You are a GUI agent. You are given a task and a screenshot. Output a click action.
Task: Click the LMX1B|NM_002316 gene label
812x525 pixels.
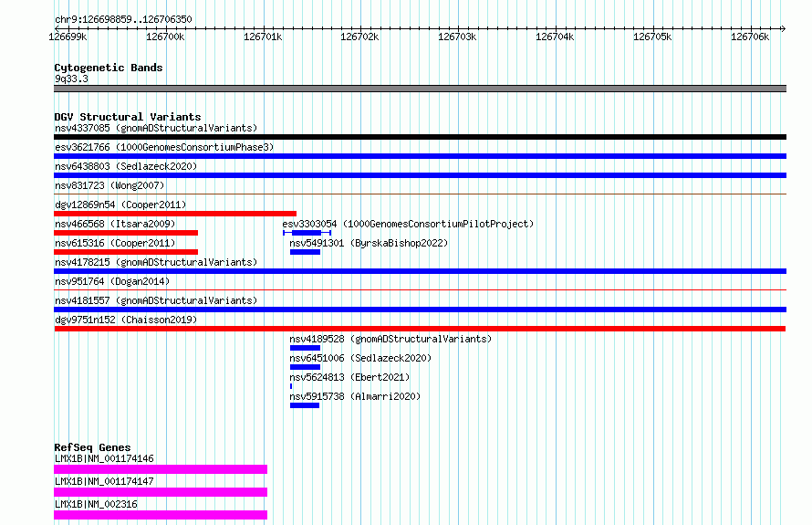point(96,504)
